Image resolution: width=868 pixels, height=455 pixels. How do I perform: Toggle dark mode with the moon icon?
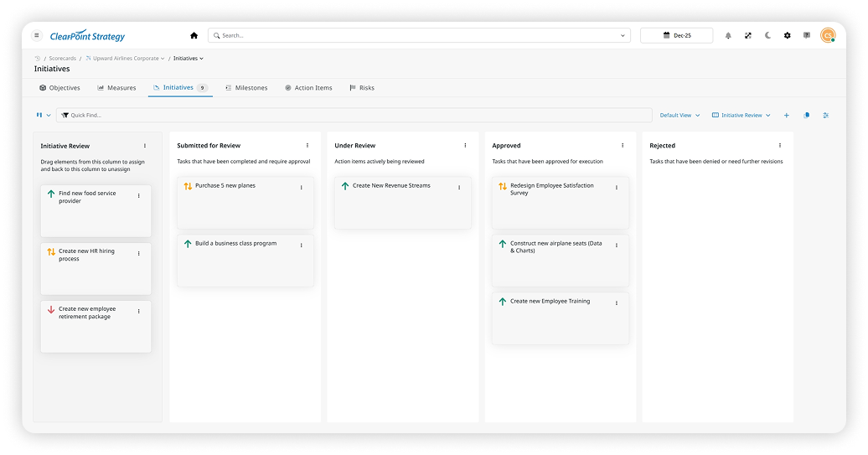(x=767, y=35)
